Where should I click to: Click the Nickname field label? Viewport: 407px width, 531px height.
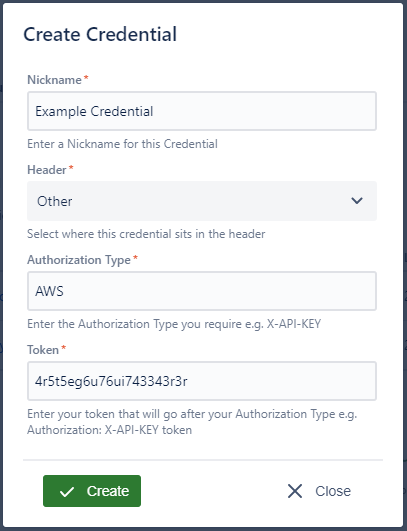pos(54,80)
